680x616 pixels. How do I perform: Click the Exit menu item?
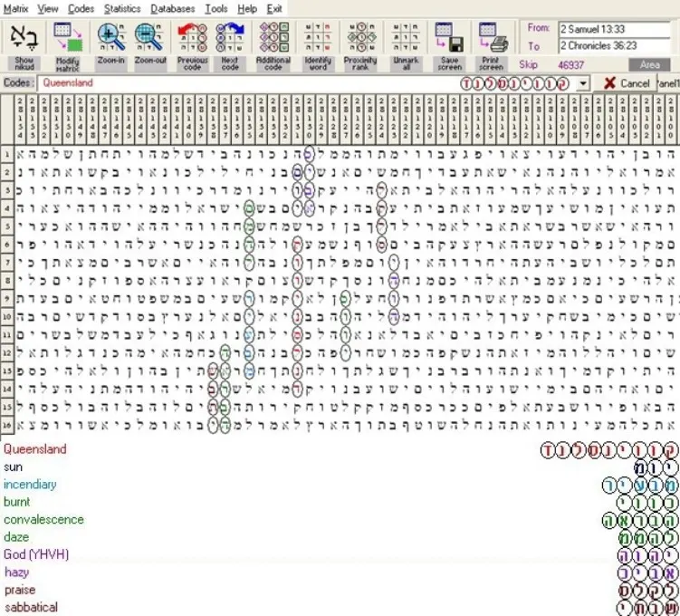click(x=274, y=9)
